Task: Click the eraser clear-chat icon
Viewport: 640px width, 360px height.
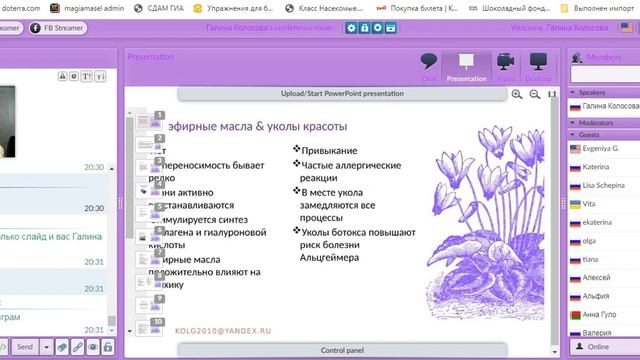Action: pyautogui.click(x=62, y=347)
